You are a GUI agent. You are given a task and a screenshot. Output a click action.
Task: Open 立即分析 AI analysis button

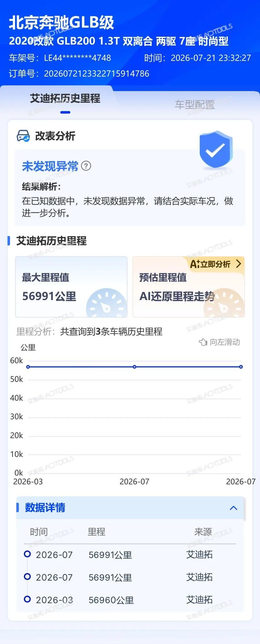[216, 264]
